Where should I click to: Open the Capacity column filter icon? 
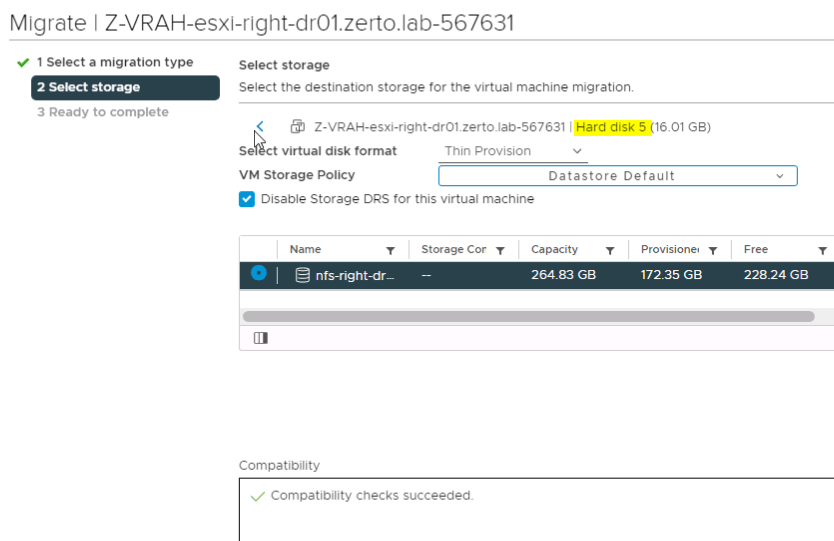coord(609,250)
